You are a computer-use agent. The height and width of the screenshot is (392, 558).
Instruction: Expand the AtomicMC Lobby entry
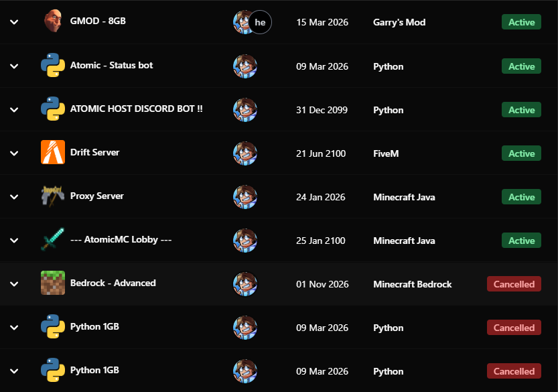(x=13, y=239)
